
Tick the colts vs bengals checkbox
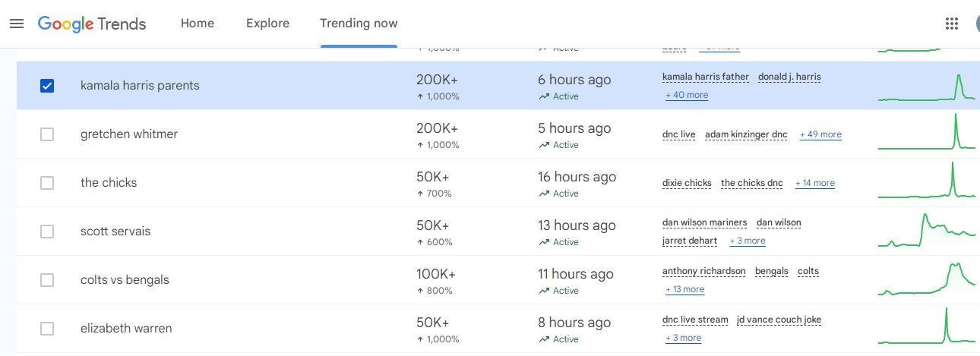click(47, 280)
